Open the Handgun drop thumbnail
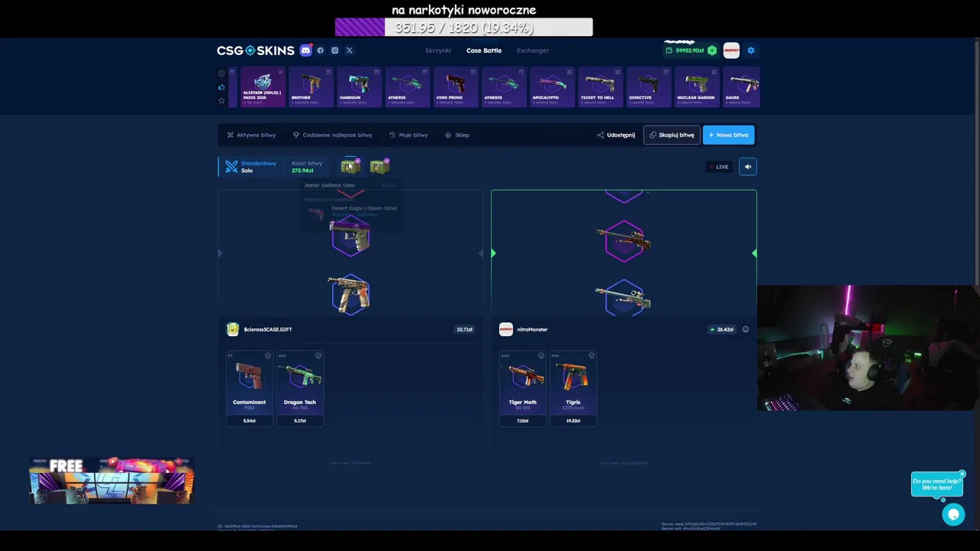The width and height of the screenshot is (980, 551). pyautogui.click(x=358, y=87)
